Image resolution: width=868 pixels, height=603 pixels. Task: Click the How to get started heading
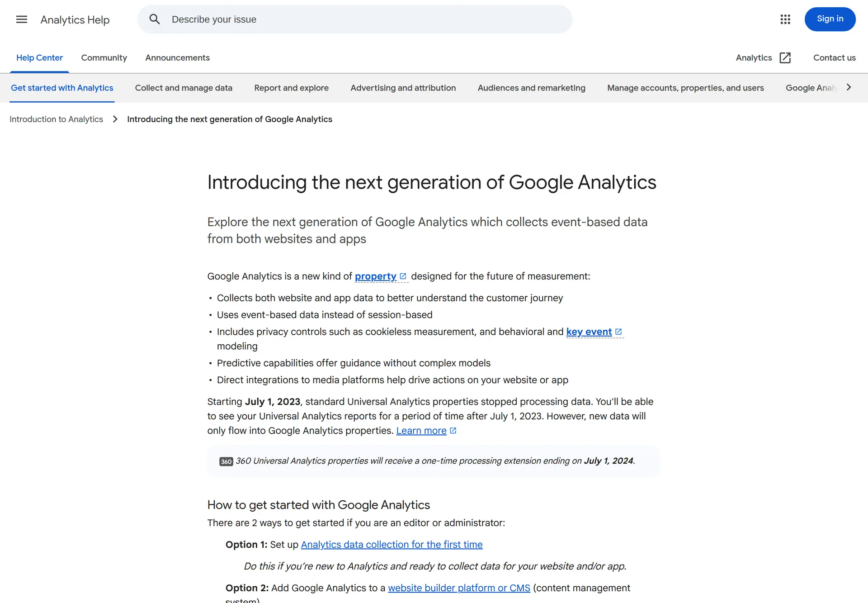coord(318,505)
